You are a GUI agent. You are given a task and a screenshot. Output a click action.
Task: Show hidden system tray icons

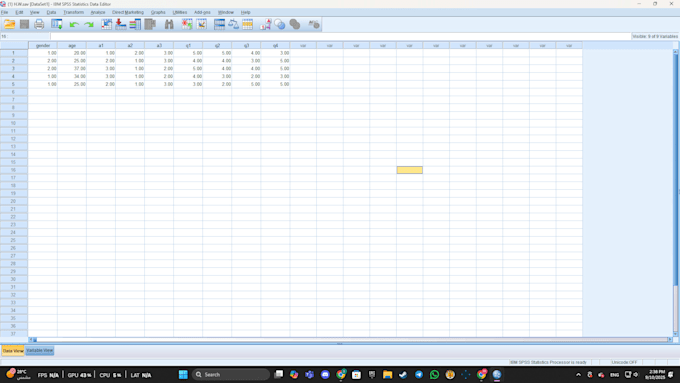578,374
